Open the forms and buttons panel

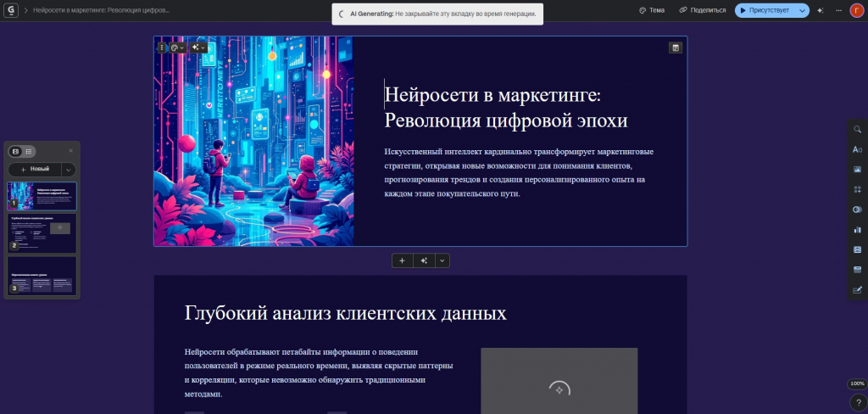(x=857, y=270)
